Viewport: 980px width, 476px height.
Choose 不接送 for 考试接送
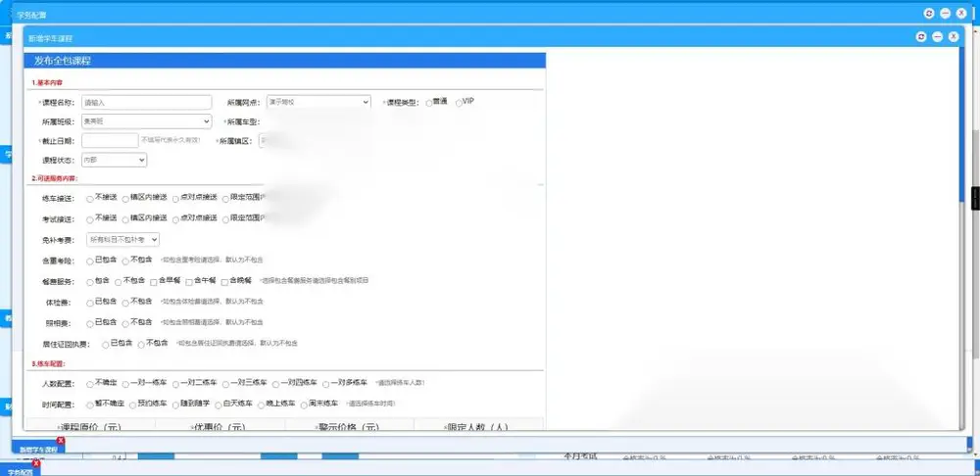(90, 220)
